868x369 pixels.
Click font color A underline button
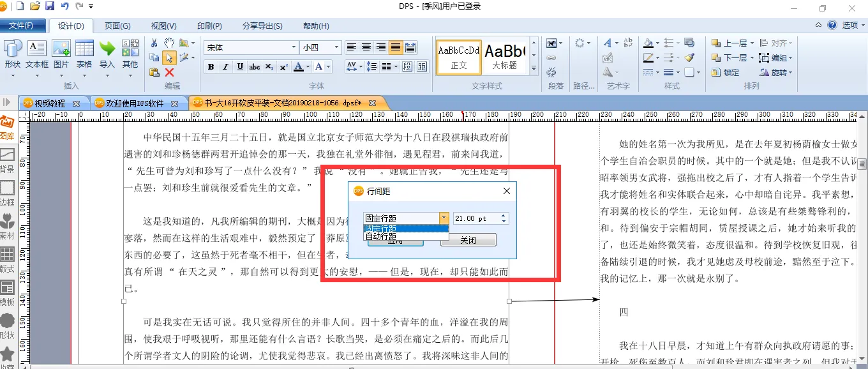pyautogui.click(x=299, y=66)
